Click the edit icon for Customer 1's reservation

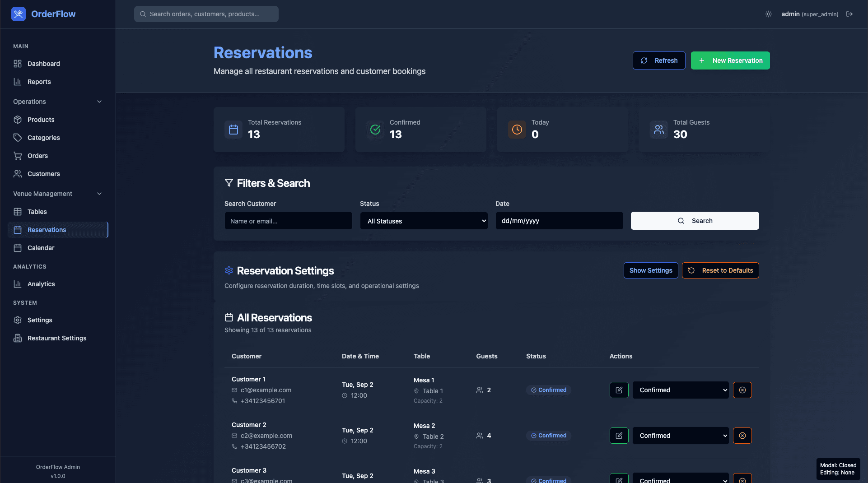coord(619,390)
